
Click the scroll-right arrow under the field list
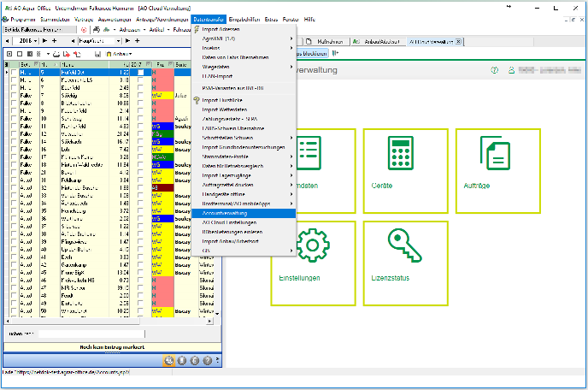[x=209, y=322]
